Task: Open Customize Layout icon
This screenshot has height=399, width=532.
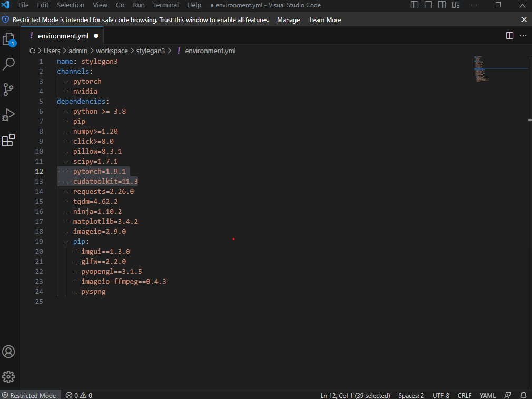Action: pos(456,5)
